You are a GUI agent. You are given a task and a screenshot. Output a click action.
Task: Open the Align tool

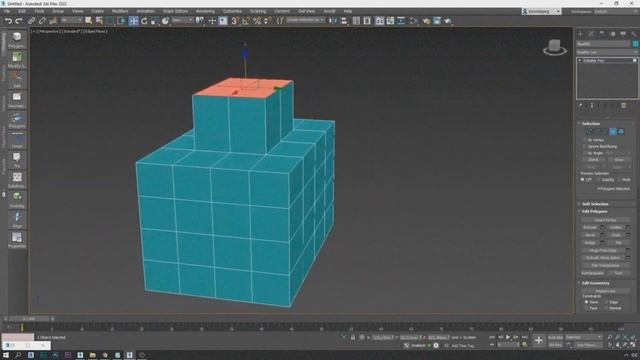click(344, 20)
